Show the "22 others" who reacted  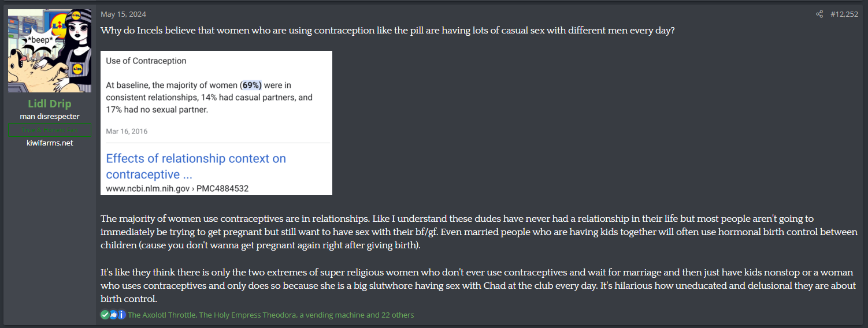click(397, 315)
